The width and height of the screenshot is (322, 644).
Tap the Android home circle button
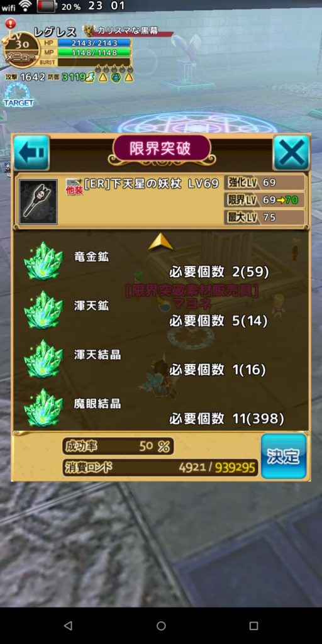click(x=161, y=626)
